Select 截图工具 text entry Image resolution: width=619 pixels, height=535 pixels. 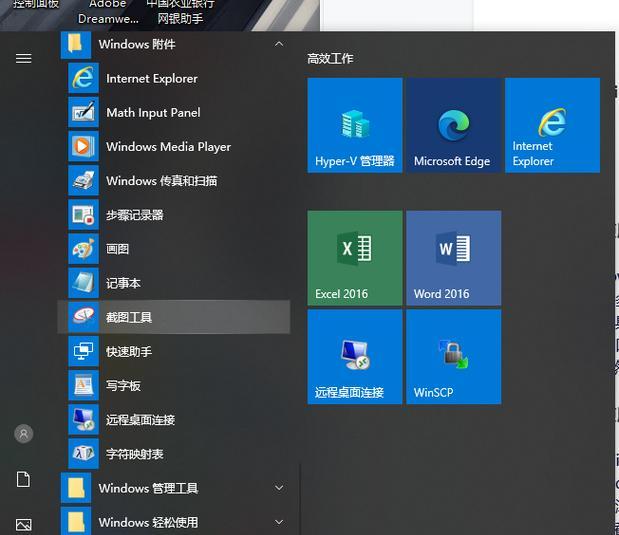coord(129,317)
